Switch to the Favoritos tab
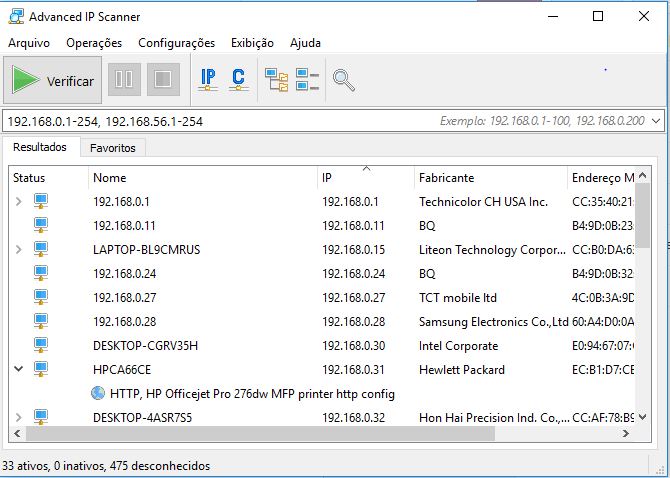The image size is (670, 478). 113,148
